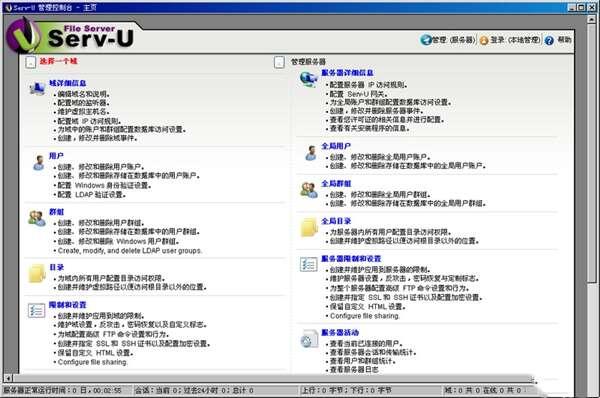Click the 登录 (本地管理) user icon

(484, 40)
